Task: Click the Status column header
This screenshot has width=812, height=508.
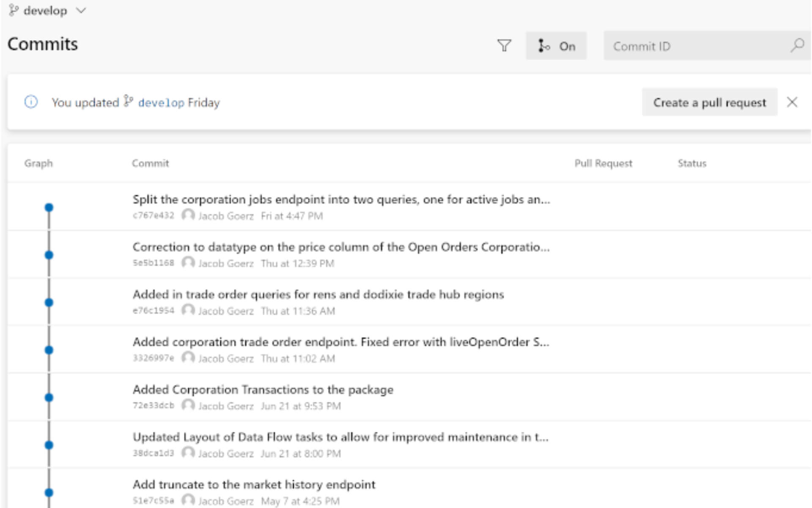Action: point(692,163)
